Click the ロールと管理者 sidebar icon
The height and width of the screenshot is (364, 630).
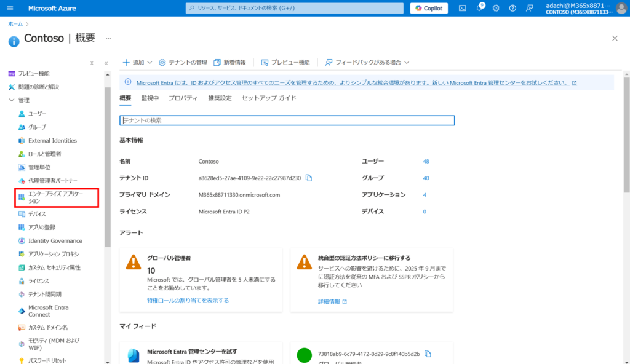[x=22, y=154]
